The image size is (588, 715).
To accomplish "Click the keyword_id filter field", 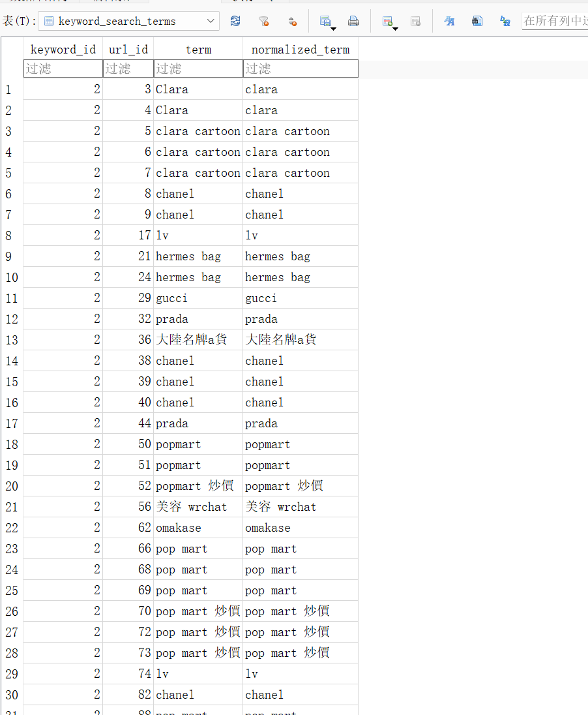I will coord(63,68).
